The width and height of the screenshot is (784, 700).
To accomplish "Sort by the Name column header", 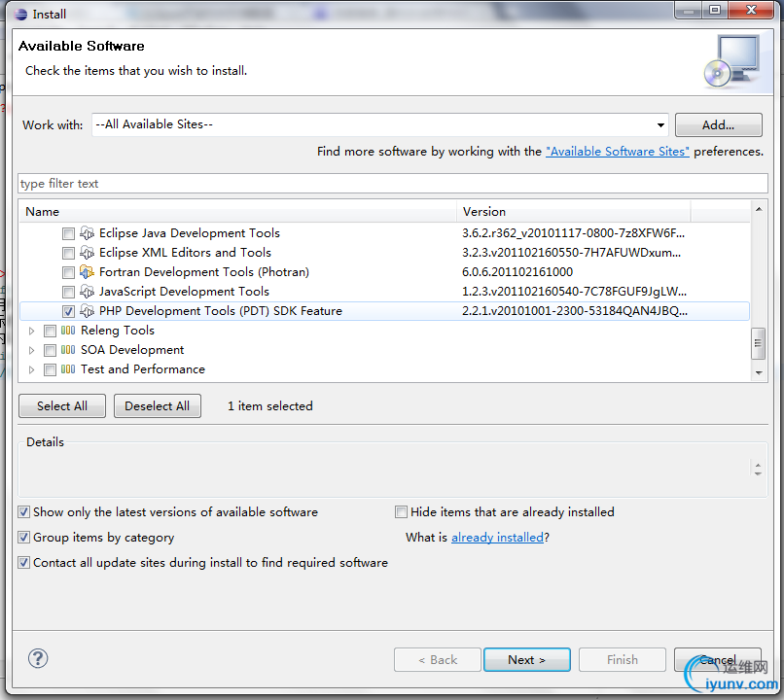I will click(238, 212).
